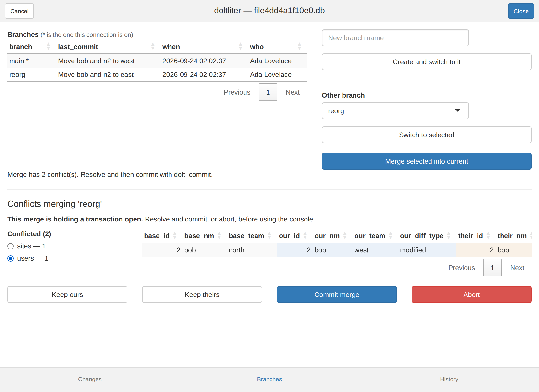539x392 pixels.
Task: Click Create and switch to it
Action: (427, 62)
